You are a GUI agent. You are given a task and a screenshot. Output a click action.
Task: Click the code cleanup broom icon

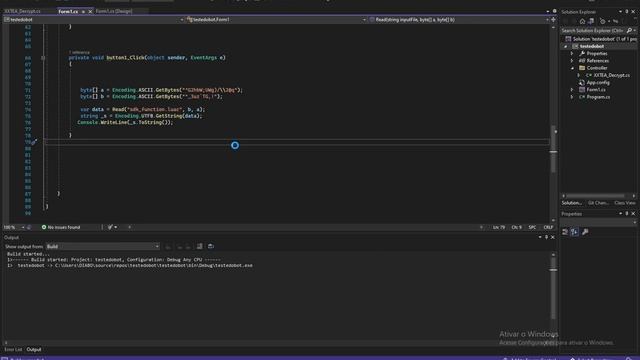pyautogui.click(x=110, y=227)
